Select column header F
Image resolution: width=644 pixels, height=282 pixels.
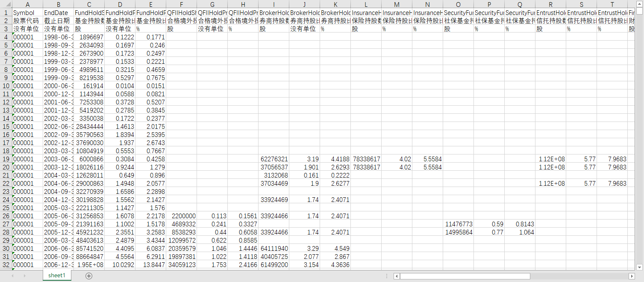tap(182, 4)
